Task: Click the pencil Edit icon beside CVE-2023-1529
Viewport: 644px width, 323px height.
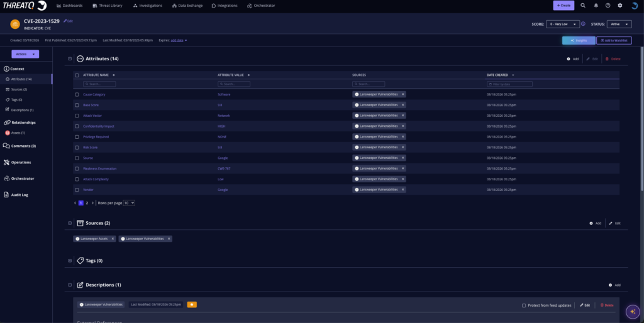Action: click(68, 21)
